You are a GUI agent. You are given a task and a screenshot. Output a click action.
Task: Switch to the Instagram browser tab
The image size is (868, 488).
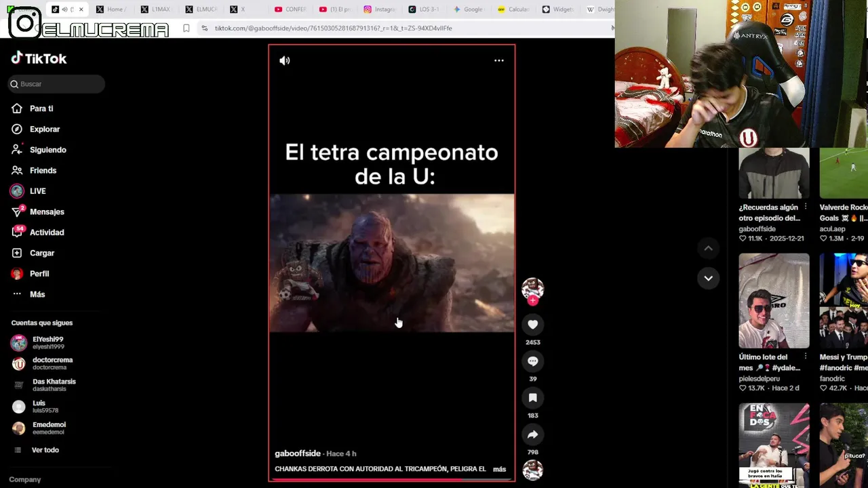pyautogui.click(x=379, y=9)
